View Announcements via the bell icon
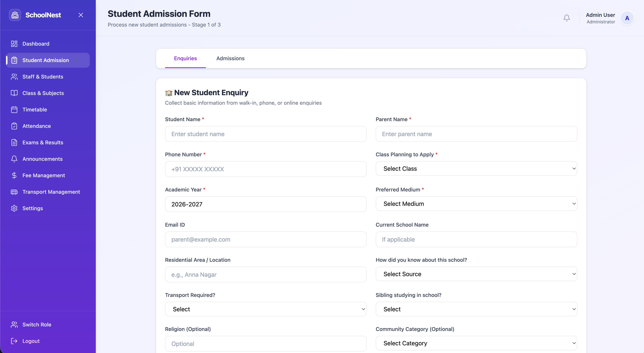Image resolution: width=644 pixels, height=353 pixels. 14,159
